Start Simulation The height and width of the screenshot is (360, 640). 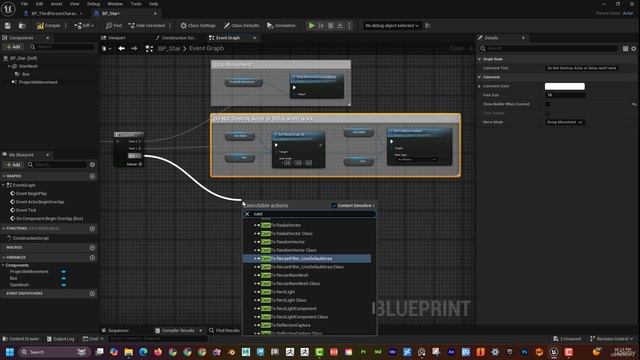point(281,26)
